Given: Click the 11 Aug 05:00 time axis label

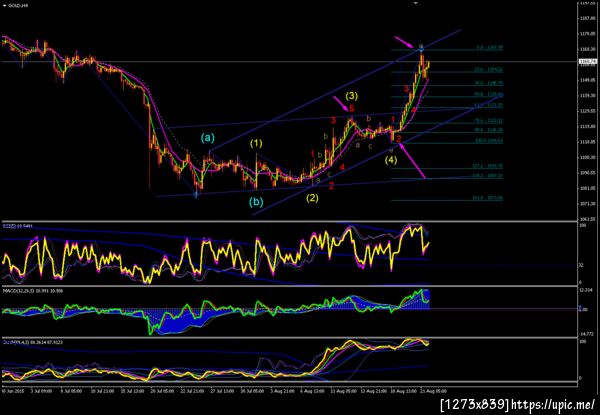Looking at the screenshot, I should pyautogui.click(x=345, y=391).
